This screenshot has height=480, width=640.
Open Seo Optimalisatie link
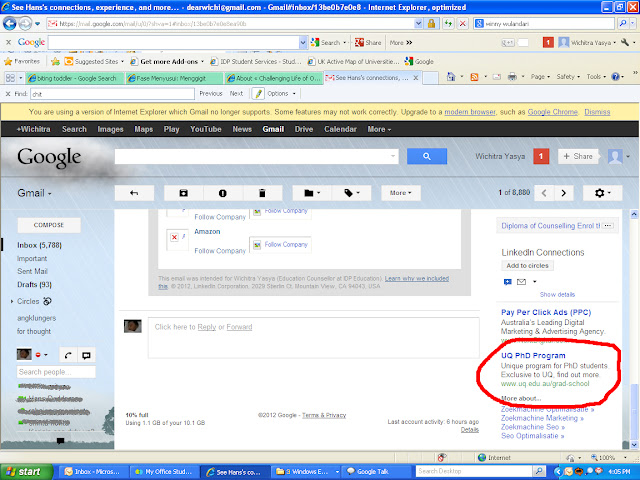pos(532,436)
